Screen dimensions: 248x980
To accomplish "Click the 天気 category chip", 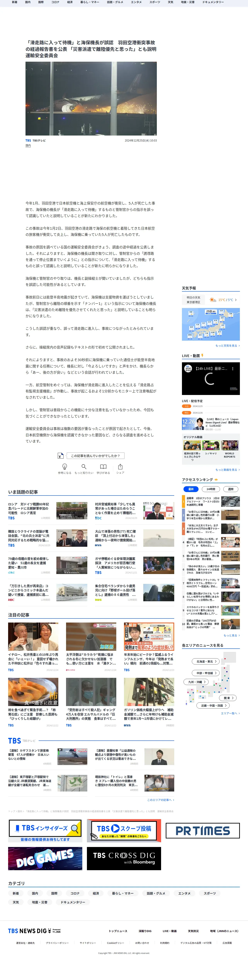I will tap(16, 902).
